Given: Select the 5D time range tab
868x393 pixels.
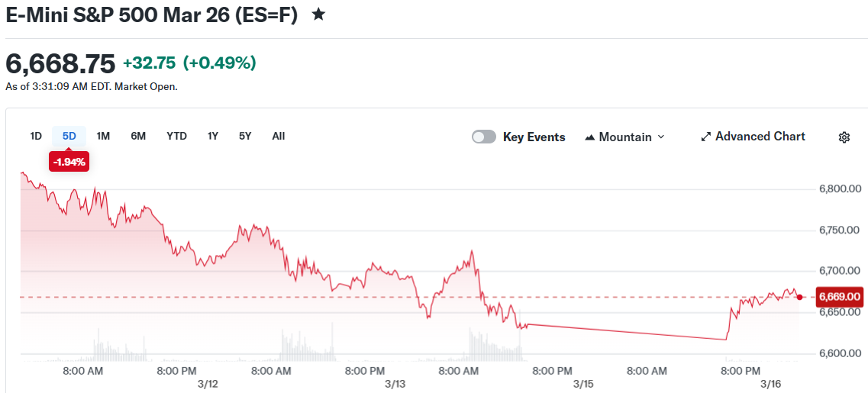Looking at the screenshot, I should (69, 137).
